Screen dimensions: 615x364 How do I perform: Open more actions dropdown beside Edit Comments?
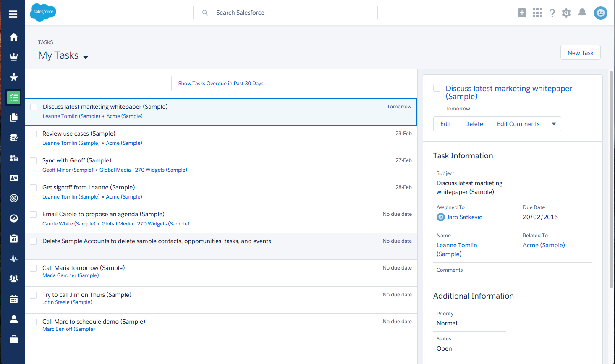click(x=554, y=124)
